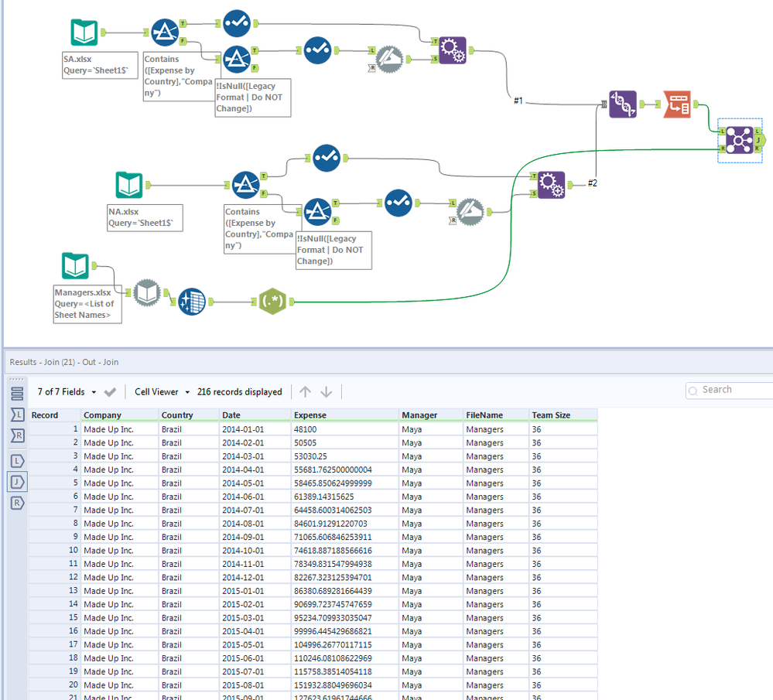Image resolution: width=773 pixels, height=700 pixels.
Task: Select the SA.xlsx Query=`Sheet1$` annotation
Action: coord(100,65)
